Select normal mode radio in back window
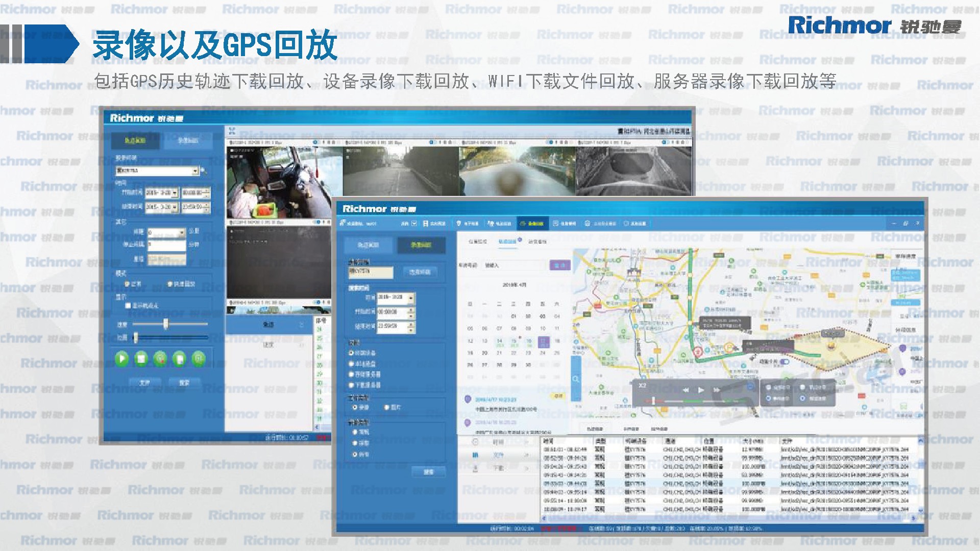This screenshot has width=980, height=551. (x=127, y=284)
